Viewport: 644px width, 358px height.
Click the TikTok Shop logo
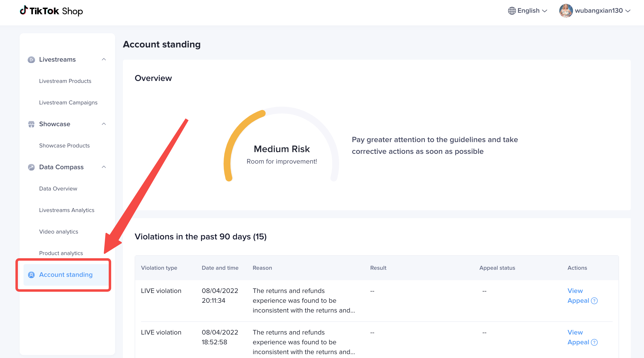(x=51, y=11)
